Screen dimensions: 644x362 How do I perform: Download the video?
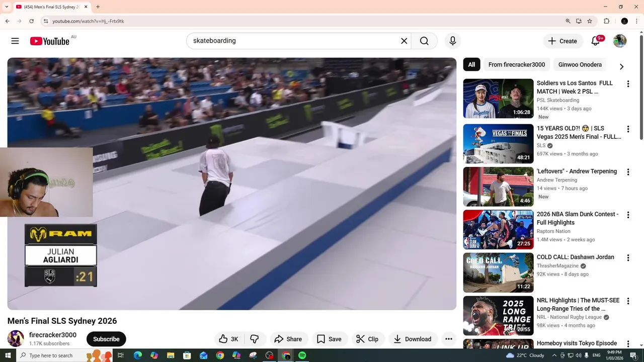point(413,339)
